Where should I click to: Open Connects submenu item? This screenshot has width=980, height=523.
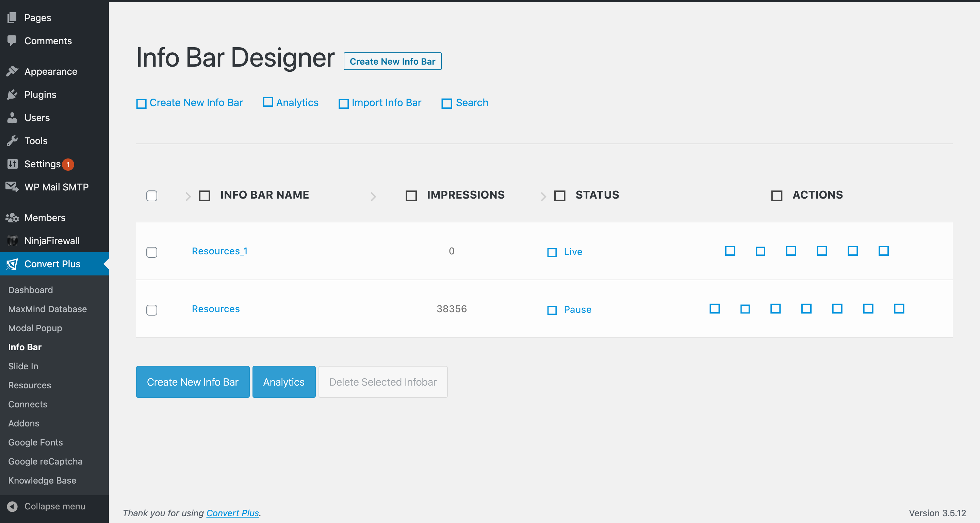pos(28,404)
